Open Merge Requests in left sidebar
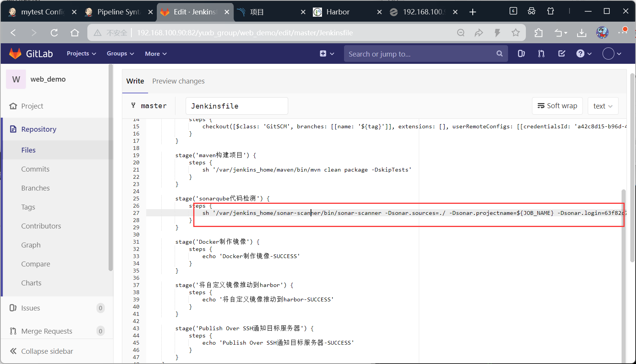 pyautogui.click(x=46, y=331)
